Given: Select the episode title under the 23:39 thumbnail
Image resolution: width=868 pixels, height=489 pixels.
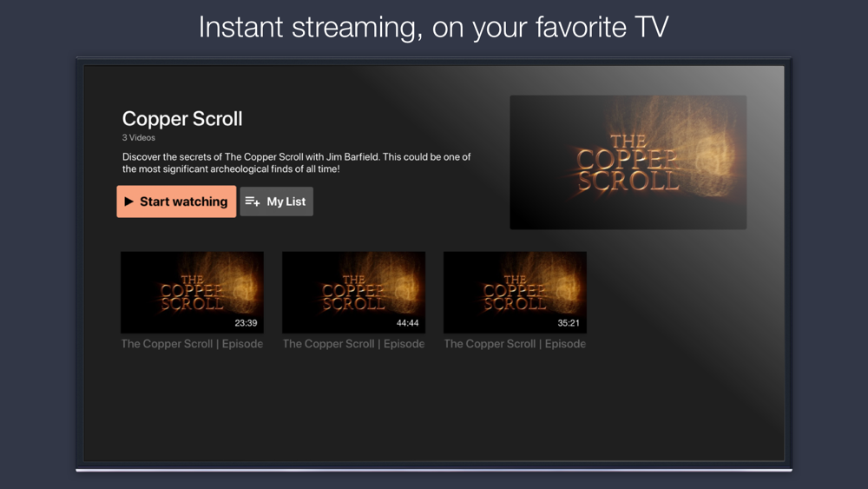Looking at the screenshot, I should [192, 344].
